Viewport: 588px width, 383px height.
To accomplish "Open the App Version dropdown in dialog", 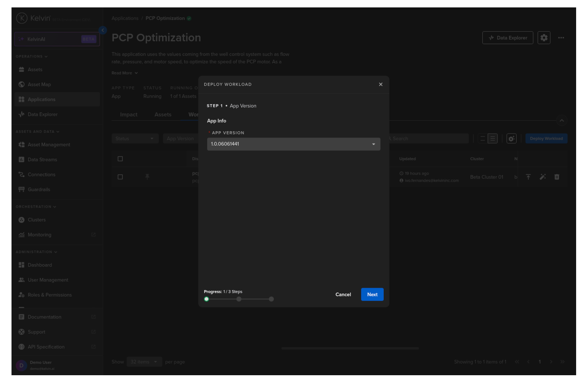I will (293, 144).
